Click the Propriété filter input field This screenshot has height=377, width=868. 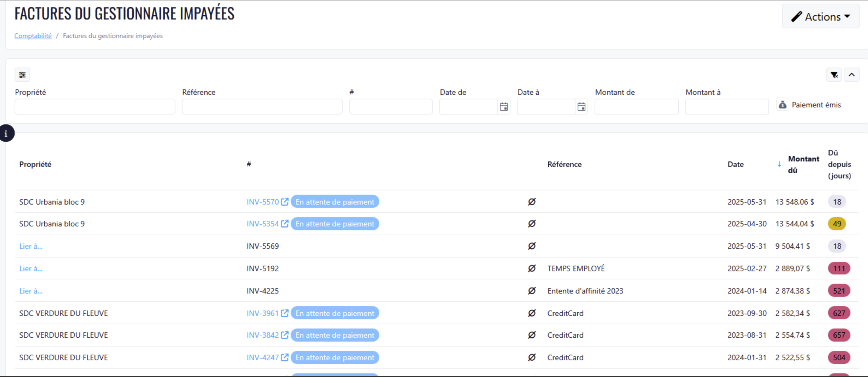pos(95,107)
